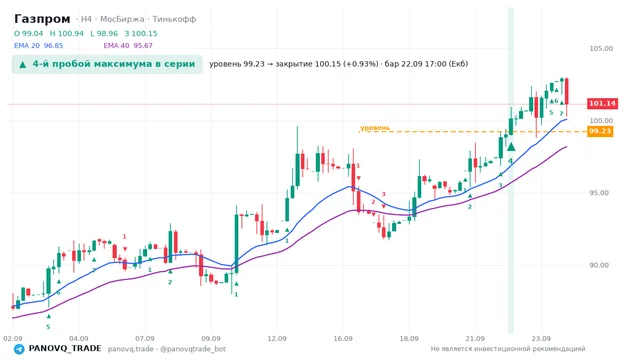Click the 16.09 date axis label
640x360 pixels.
pyautogui.click(x=343, y=338)
